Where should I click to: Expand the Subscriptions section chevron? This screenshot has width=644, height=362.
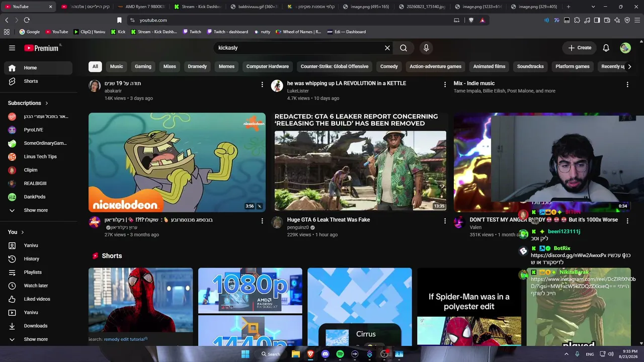pos(47,103)
